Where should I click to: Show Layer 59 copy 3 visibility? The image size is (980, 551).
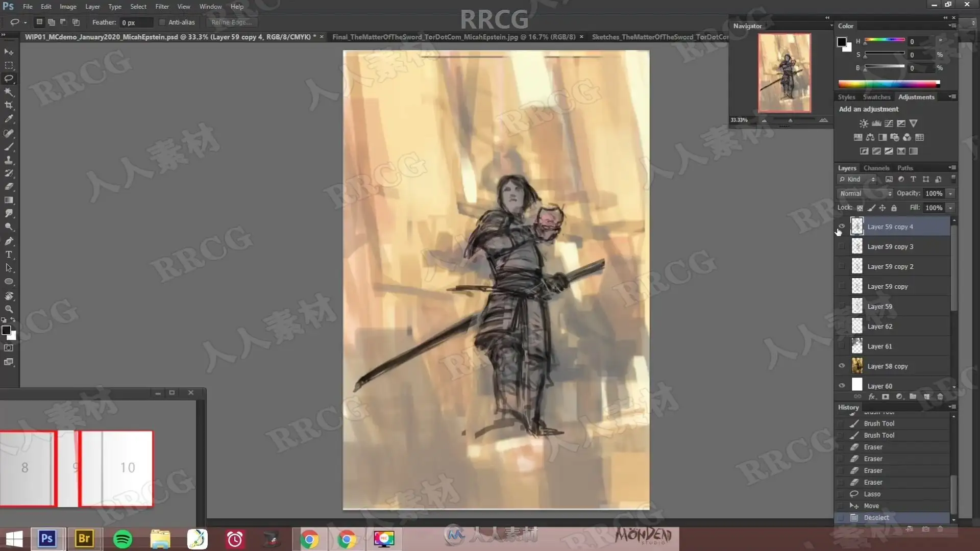coord(842,246)
